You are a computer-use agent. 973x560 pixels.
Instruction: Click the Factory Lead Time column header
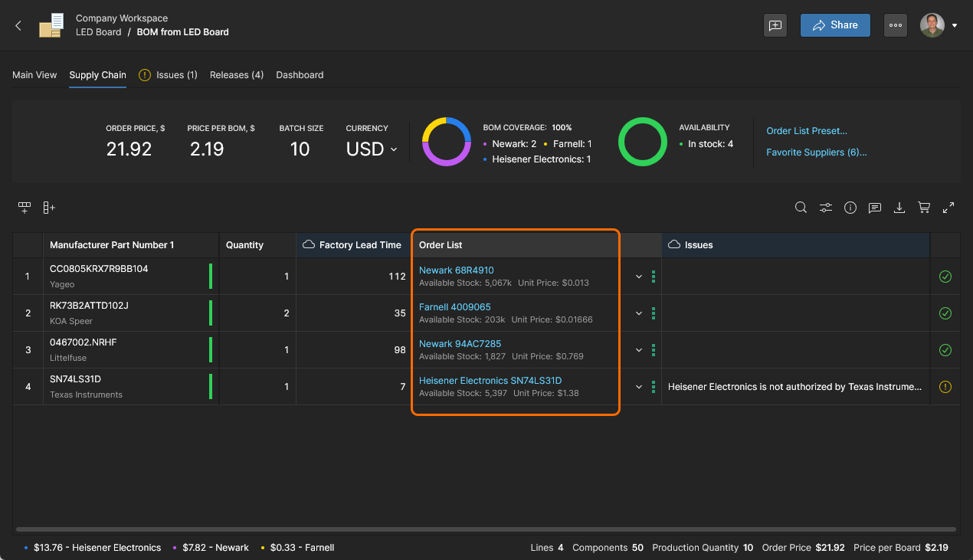354,245
